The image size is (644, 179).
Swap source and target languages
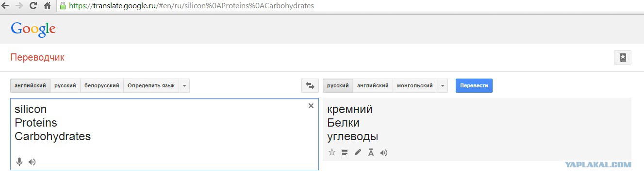coord(310,85)
